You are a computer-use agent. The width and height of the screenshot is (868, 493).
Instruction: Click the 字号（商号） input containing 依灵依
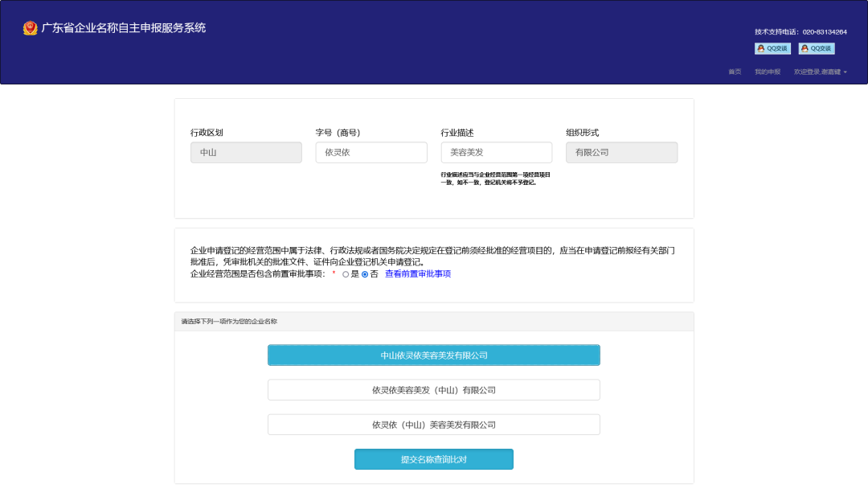[x=371, y=152]
